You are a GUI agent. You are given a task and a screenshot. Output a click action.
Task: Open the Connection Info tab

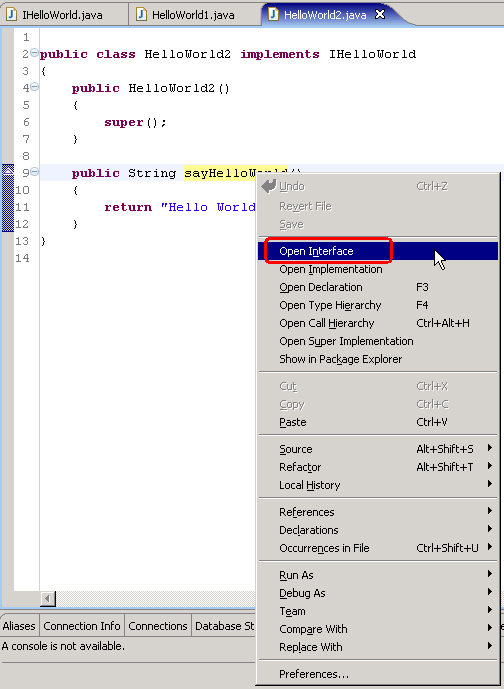[82, 626]
